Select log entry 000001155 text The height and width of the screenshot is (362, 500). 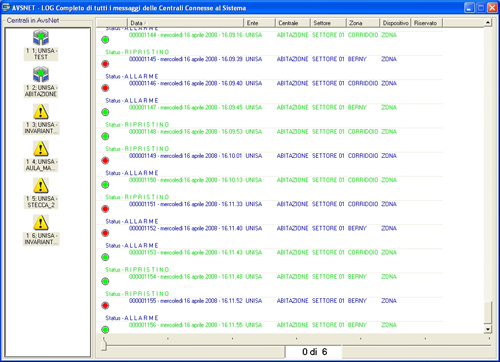point(186,301)
